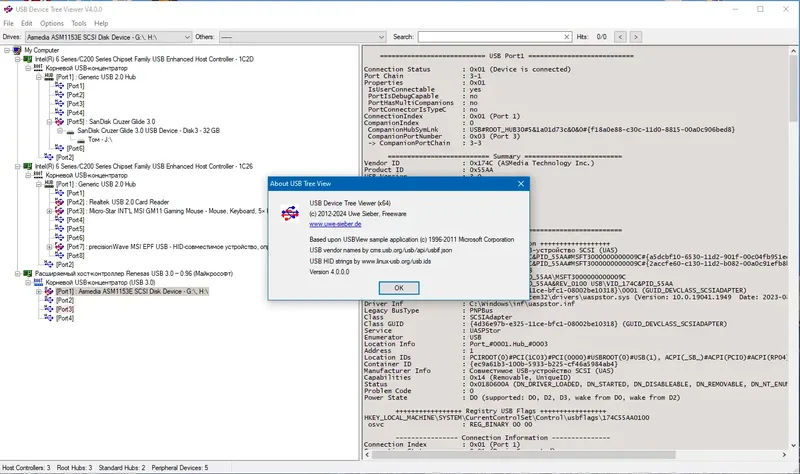
Task: Select the Том - J:\ volume row
Action: tap(100, 140)
